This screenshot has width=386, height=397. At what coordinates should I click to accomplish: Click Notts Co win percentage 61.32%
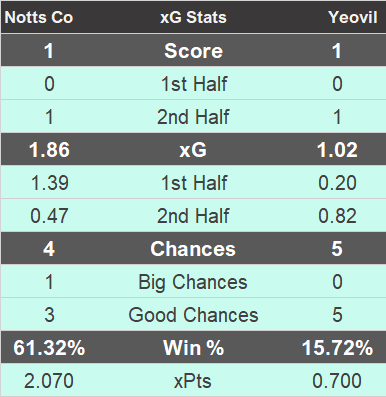click(x=49, y=348)
